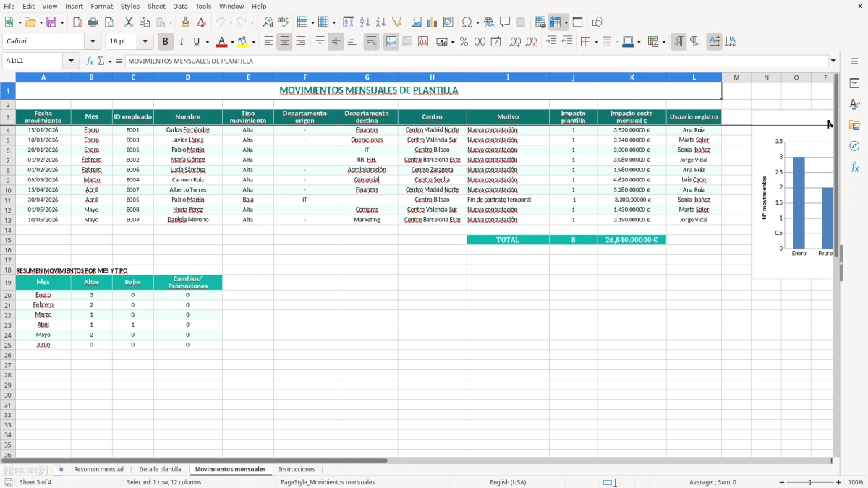Adjust status bar zoom slider
Viewport: 868px width, 488px height.
point(809,482)
